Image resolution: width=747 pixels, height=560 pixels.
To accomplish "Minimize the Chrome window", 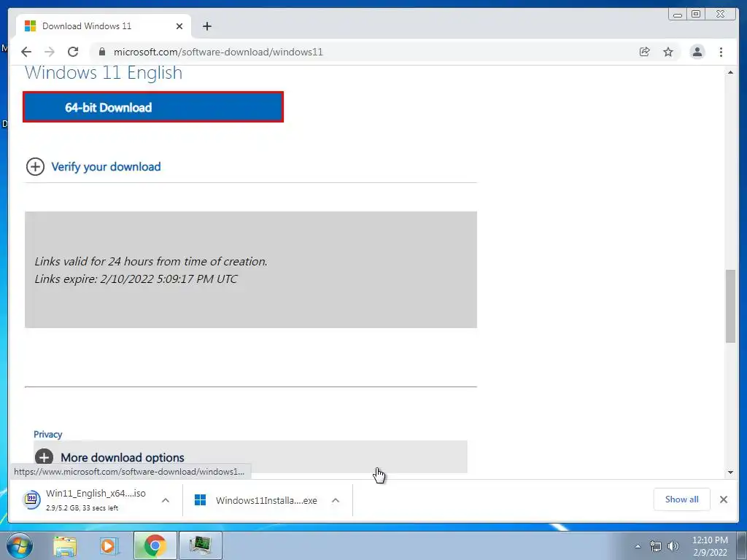I will click(678, 15).
